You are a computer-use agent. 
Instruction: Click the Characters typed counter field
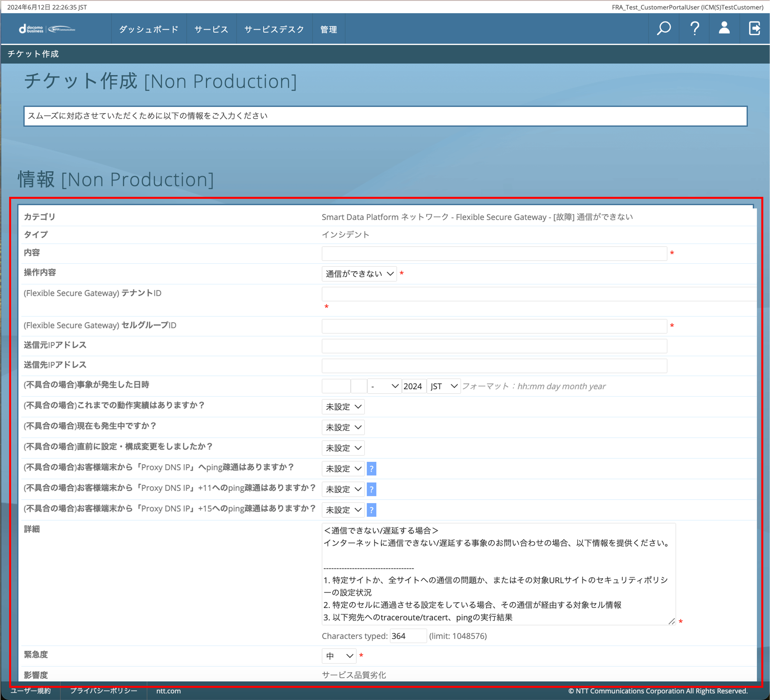point(408,636)
